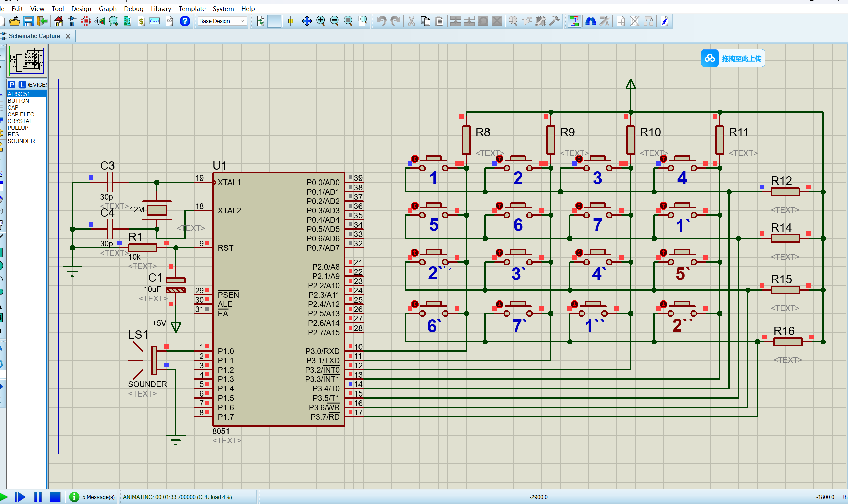This screenshot has height=504, width=848.
Task: Open the Debug menu
Action: click(134, 9)
